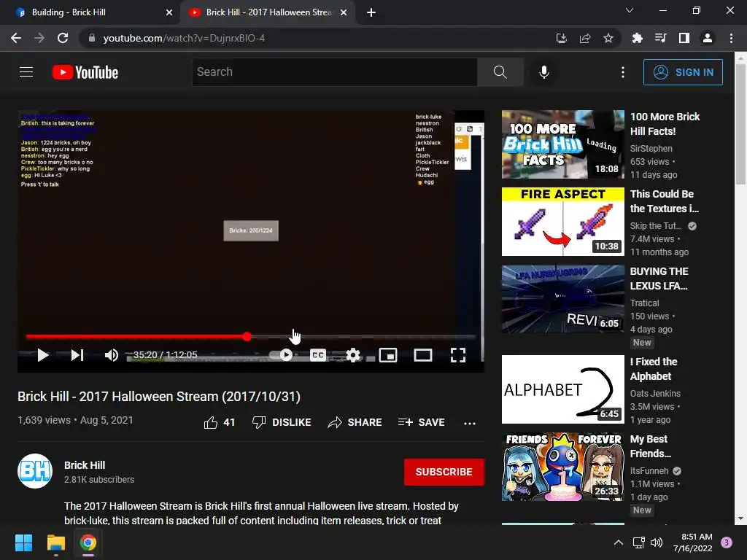Open the taskbar clock and date
This screenshot has height=560, width=747.
(x=692, y=542)
